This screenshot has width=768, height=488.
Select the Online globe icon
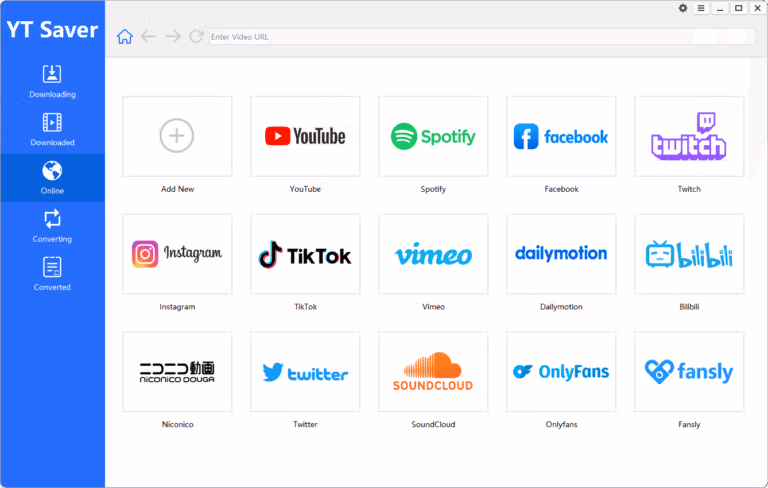[52, 171]
